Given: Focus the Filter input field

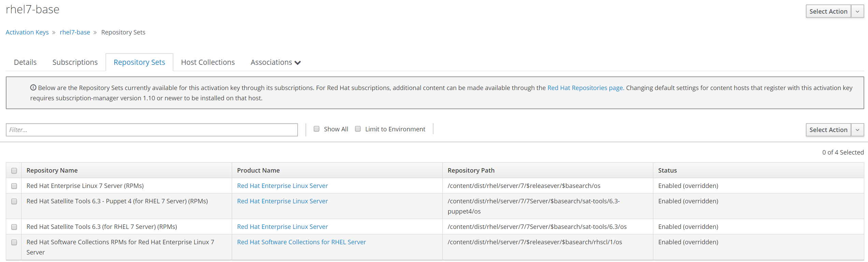Looking at the screenshot, I should [152, 130].
